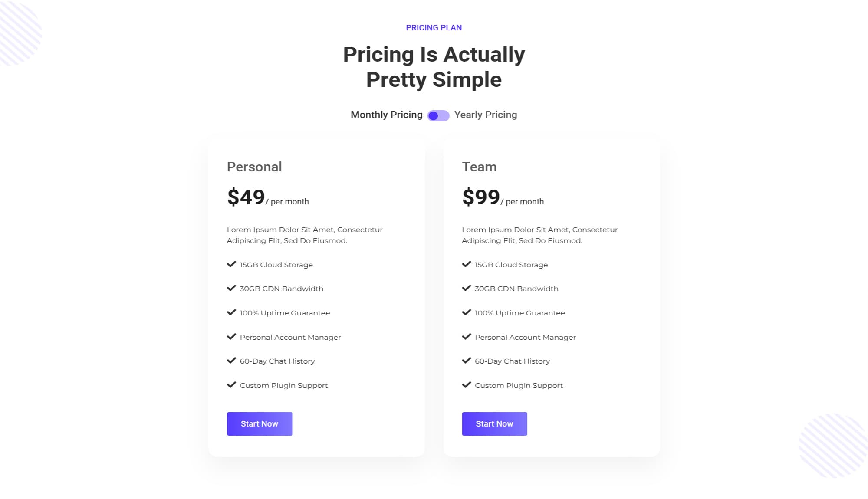Click the $49 price for Personal plan
Screen dimensions: 868x499
pos(246,197)
